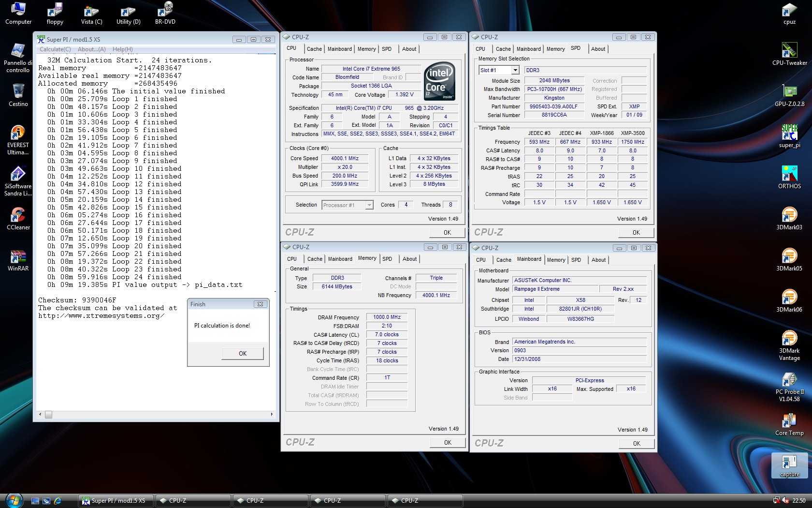This screenshot has width=812, height=508.
Task: Open the Utility (D) drive icon
Action: pos(128,13)
